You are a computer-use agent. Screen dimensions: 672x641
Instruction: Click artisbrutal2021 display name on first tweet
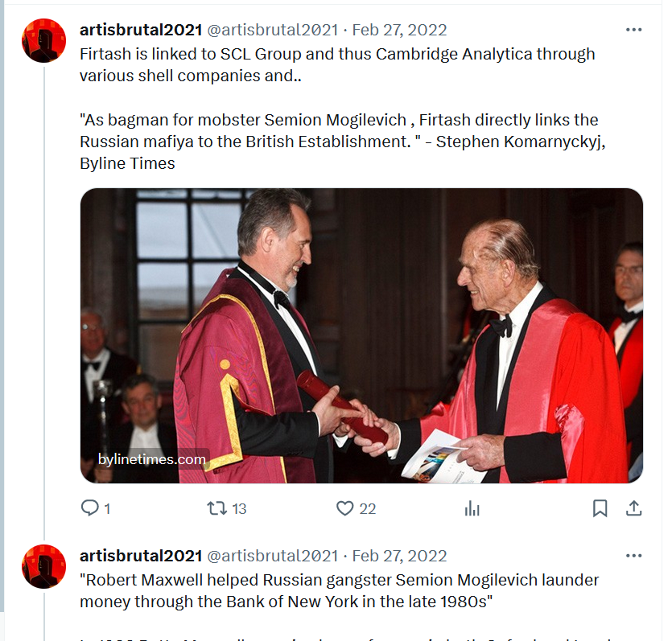click(x=141, y=30)
